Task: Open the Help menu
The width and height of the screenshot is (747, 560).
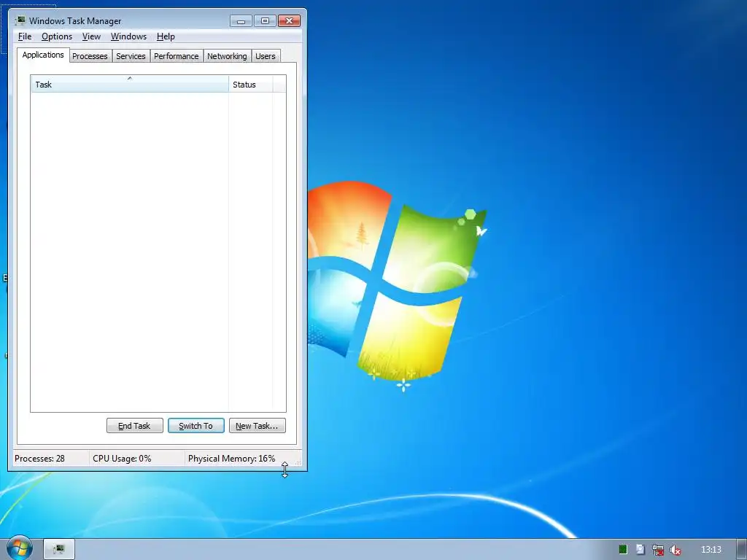Action: 166,36
